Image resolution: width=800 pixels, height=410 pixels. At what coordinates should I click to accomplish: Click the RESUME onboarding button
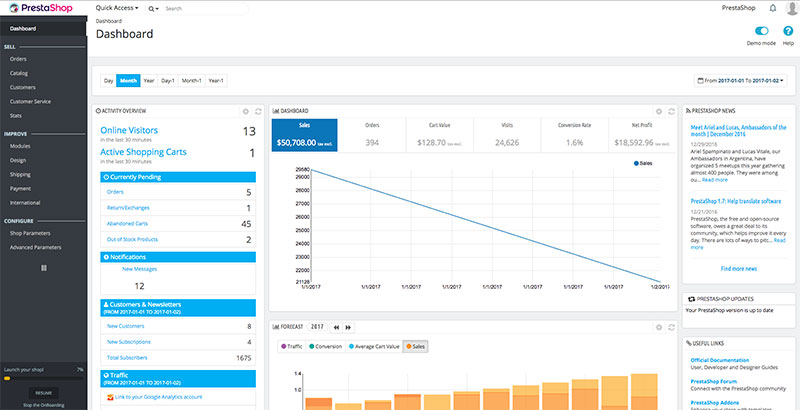(x=43, y=393)
